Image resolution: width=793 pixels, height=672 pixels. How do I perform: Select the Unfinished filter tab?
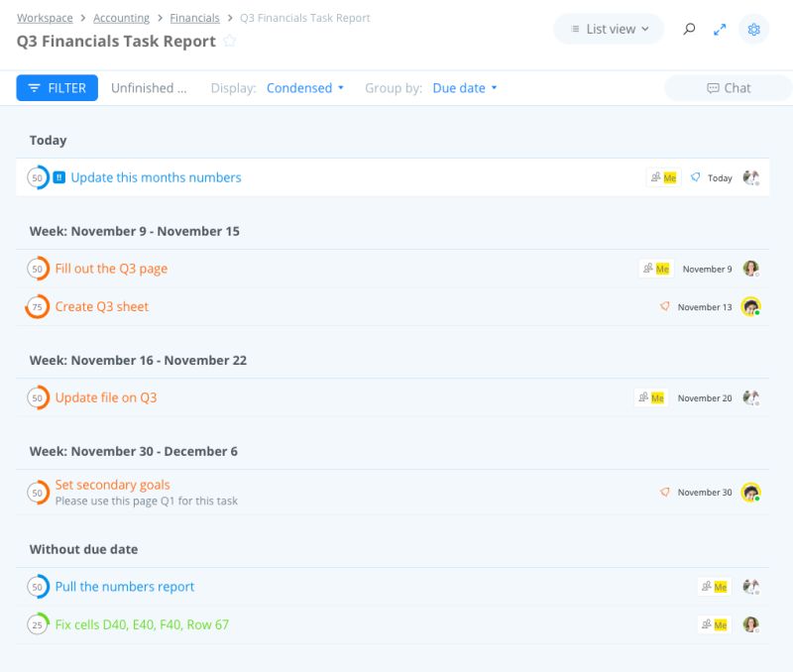coord(149,87)
